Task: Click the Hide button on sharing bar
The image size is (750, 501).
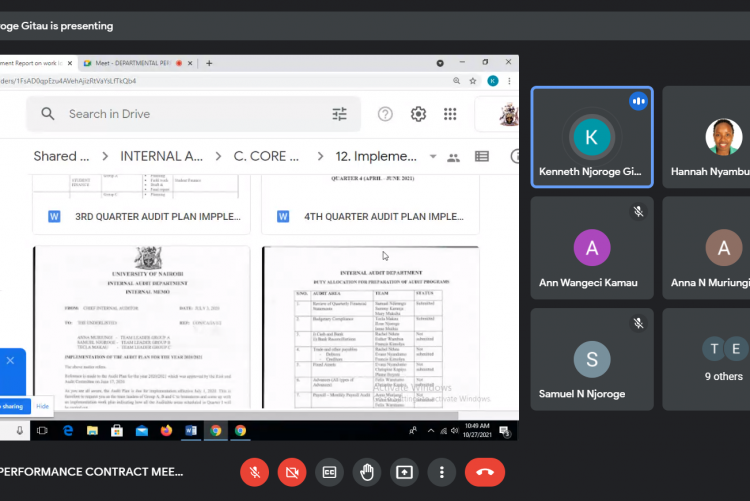Action: (x=42, y=407)
